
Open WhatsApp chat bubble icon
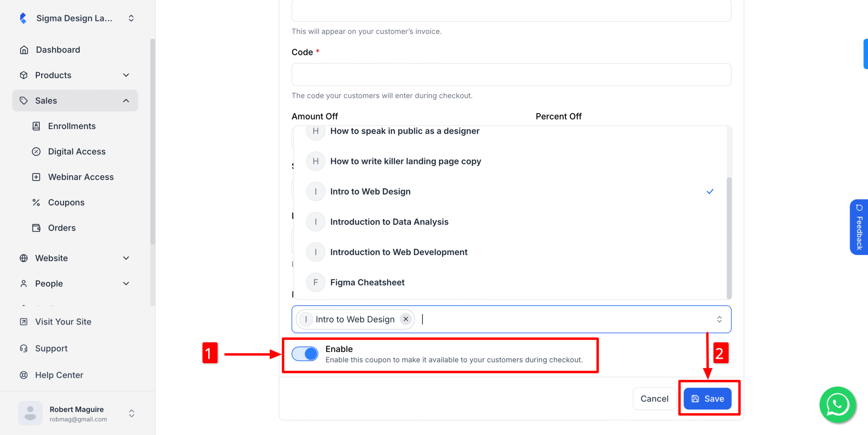tap(837, 405)
